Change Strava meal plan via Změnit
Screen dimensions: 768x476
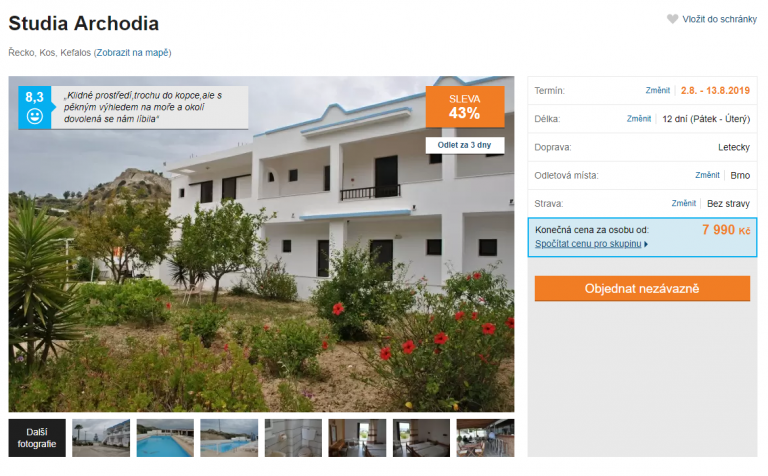click(x=683, y=203)
